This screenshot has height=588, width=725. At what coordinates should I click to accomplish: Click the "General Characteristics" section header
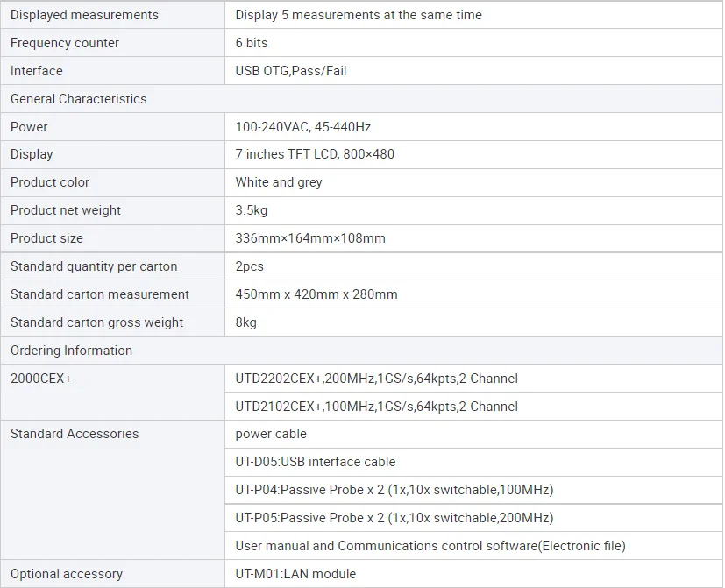79,99
